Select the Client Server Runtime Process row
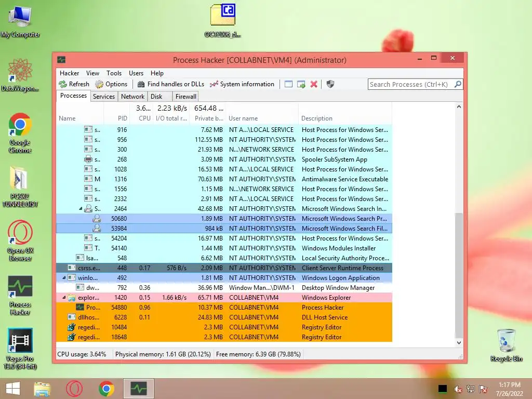The height and width of the screenshot is (399, 532). 224,268
